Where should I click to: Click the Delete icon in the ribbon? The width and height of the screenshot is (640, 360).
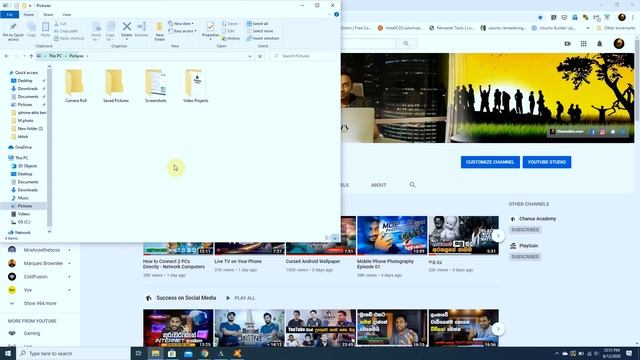point(127,29)
